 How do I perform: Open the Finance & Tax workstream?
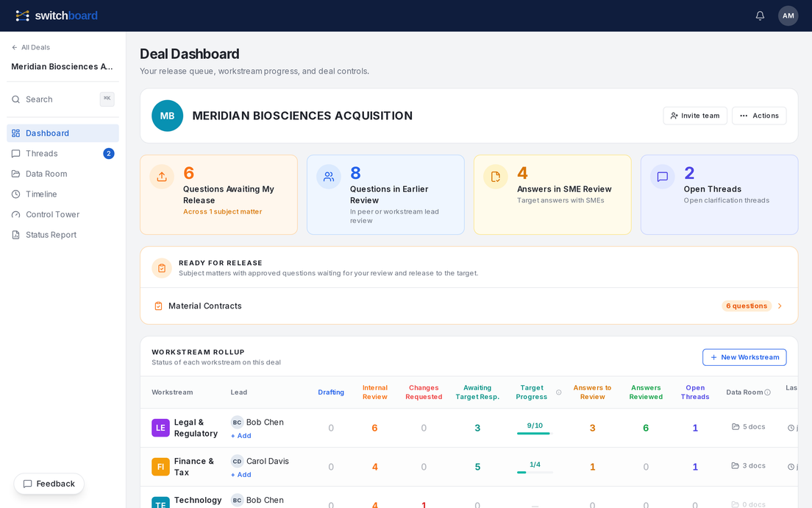click(193, 467)
